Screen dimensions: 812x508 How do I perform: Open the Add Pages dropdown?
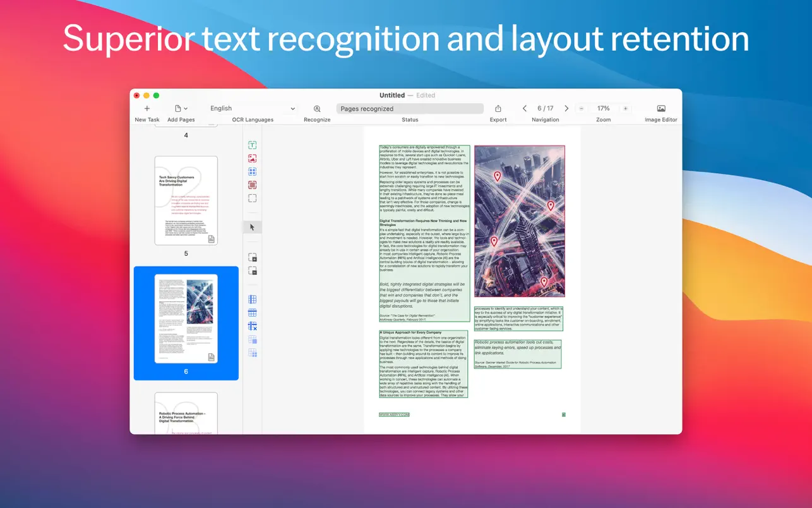point(181,109)
